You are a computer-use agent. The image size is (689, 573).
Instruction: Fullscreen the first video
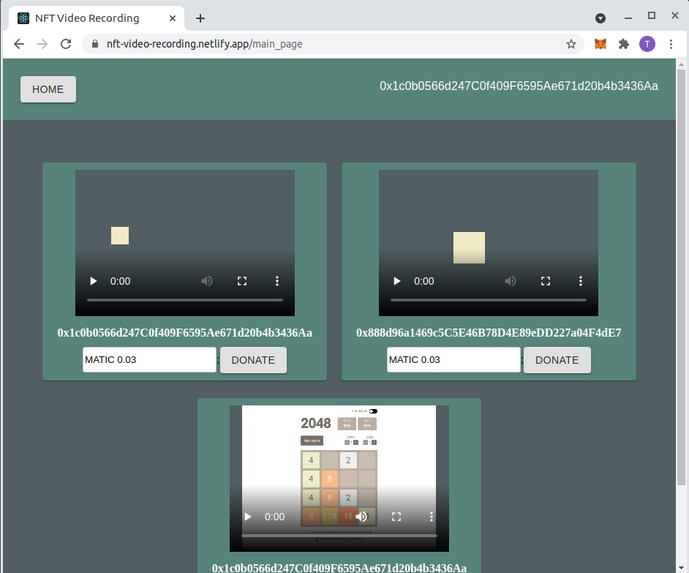(x=242, y=281)
